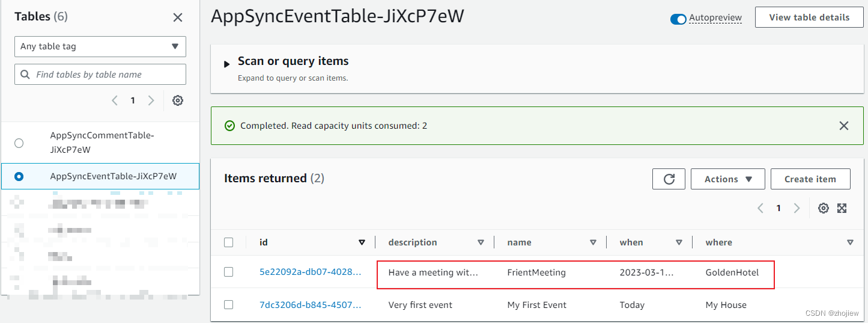Select AppSyncCommentTable-JiXcP7eW radio button
Screen dimensions: 868x323
tap(19, 143)
